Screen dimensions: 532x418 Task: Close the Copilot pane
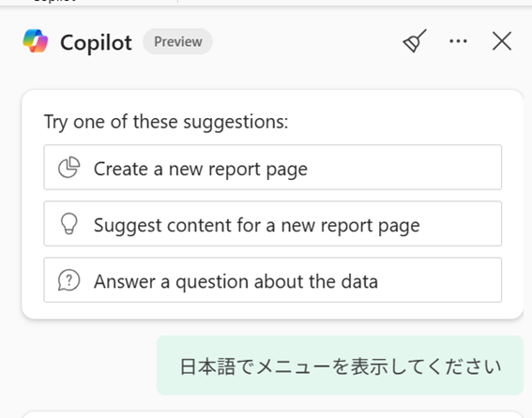coord(502,41)
